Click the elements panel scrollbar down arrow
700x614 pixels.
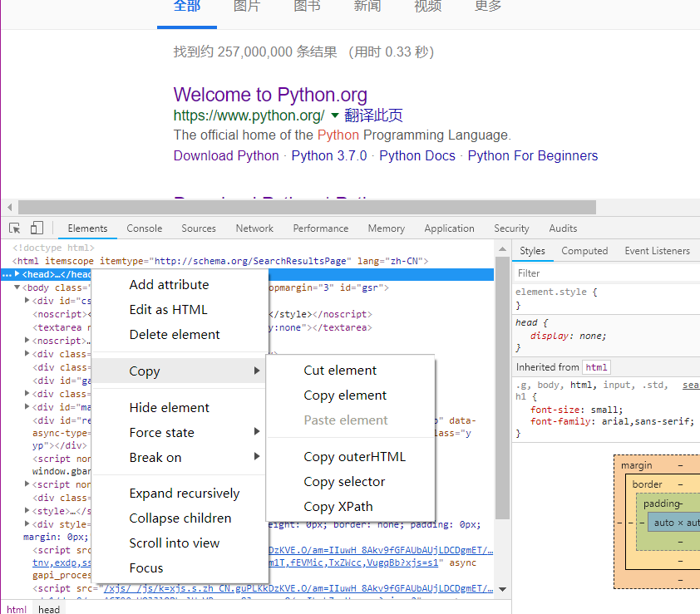click(x=502, y=589)
